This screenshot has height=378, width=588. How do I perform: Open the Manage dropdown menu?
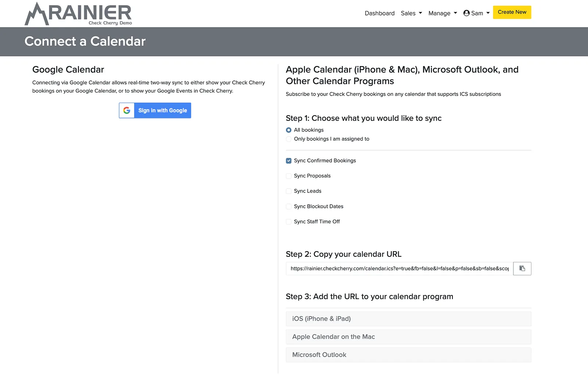[442, 13]
